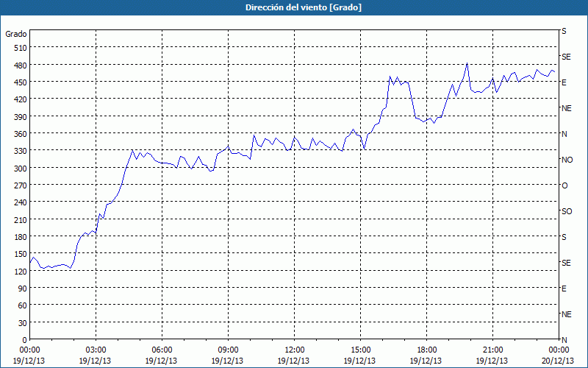Select the 180 y-axis tick label
The image size is (588, 368).
click(x=21, y=237)
